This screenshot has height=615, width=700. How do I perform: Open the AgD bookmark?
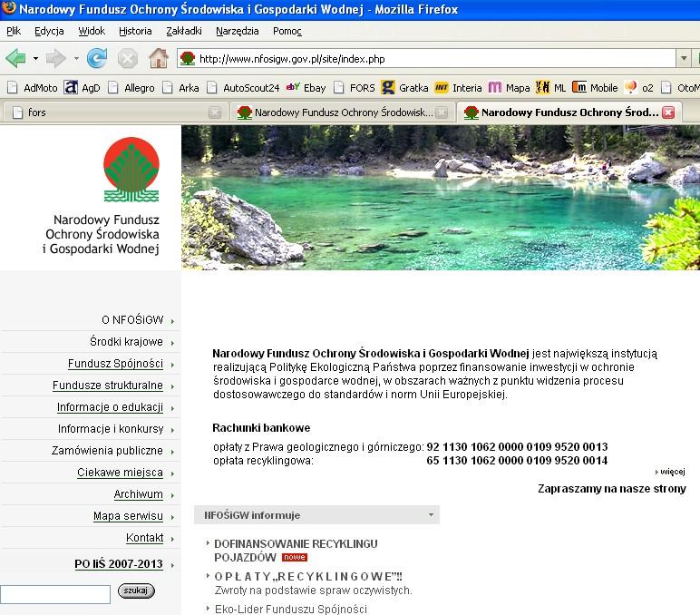83,88
